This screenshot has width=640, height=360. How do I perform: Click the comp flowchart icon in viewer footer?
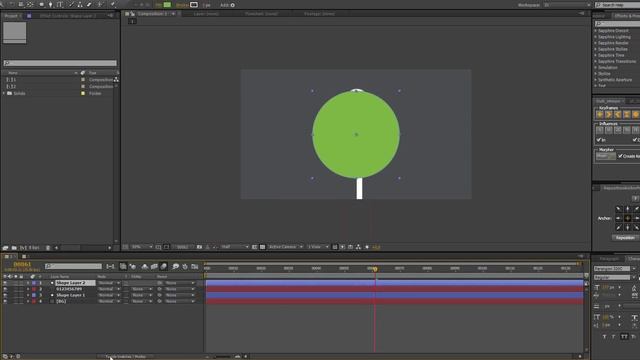[358, 247]
